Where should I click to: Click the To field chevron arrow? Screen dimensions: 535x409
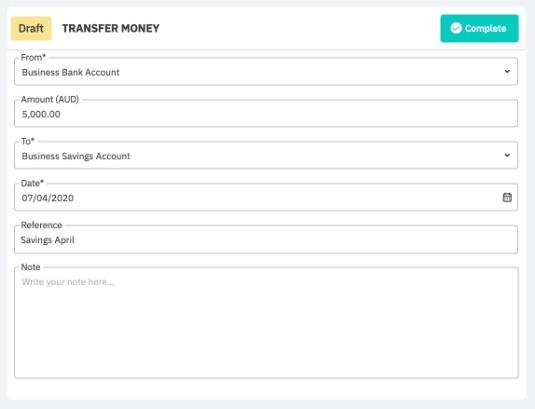(507, 155)
